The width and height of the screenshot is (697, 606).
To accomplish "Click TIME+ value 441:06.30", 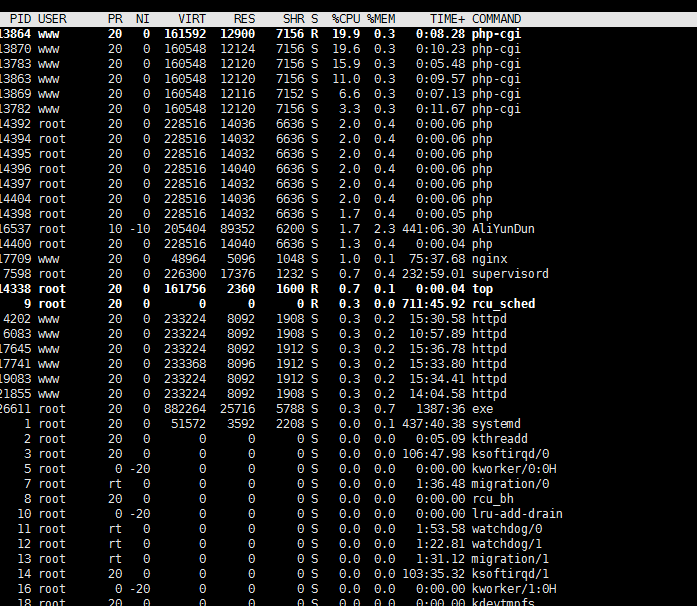I will click(x=433, y=229).
